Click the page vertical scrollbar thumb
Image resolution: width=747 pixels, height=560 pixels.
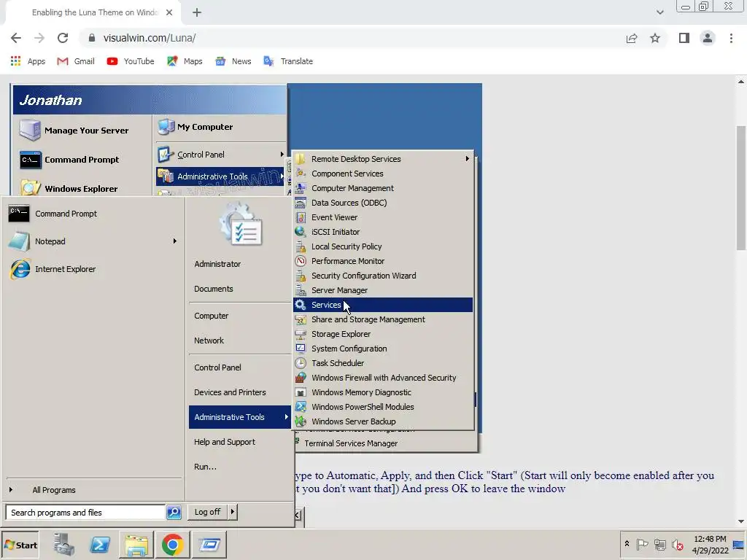pos(741,187)
